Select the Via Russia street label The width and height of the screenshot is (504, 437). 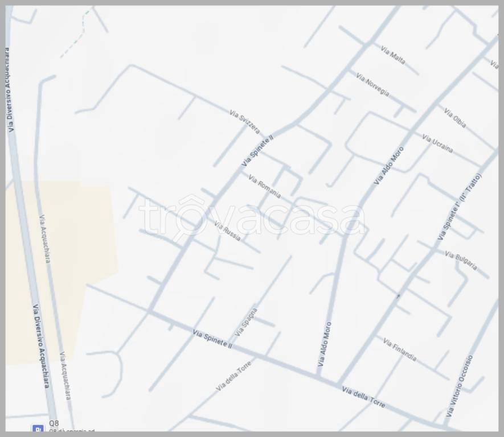click(227, 230)
